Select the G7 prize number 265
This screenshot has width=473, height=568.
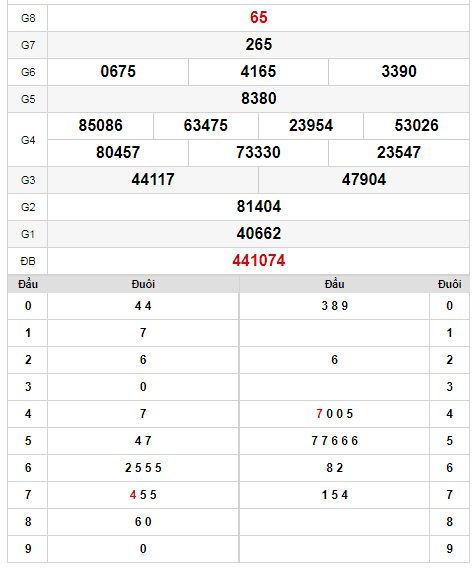click(258, 45)
